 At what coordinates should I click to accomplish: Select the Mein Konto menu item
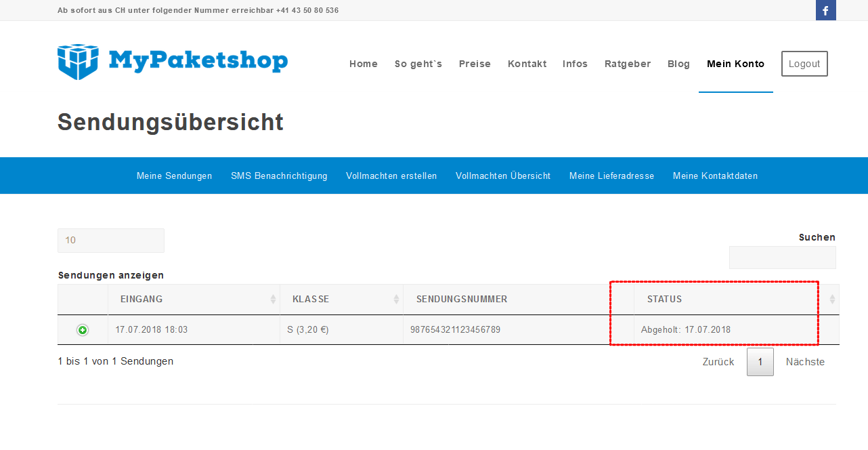click(x=735, y=64)
